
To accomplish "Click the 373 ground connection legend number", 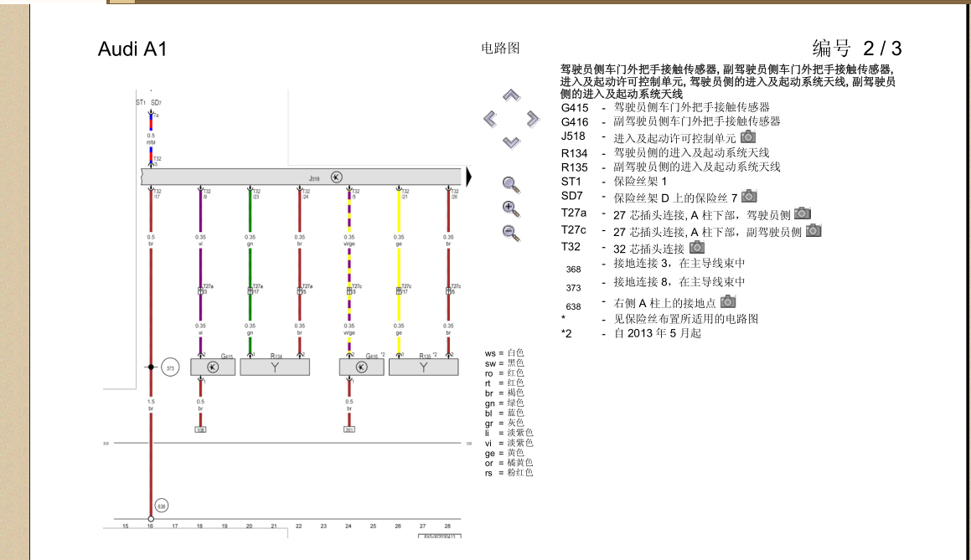I will coord(573,288).
